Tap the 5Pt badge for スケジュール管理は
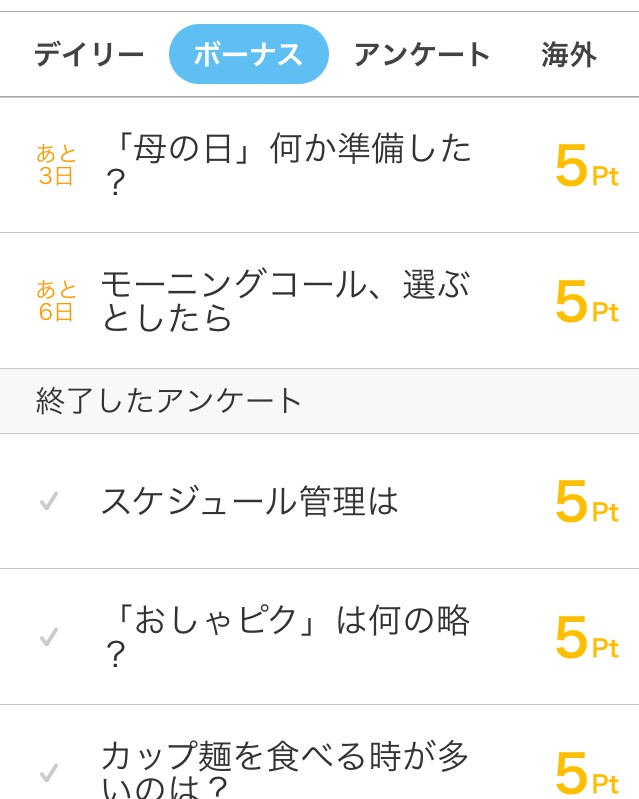The width and height of the screenshot is (639, 799). (586, 502)
